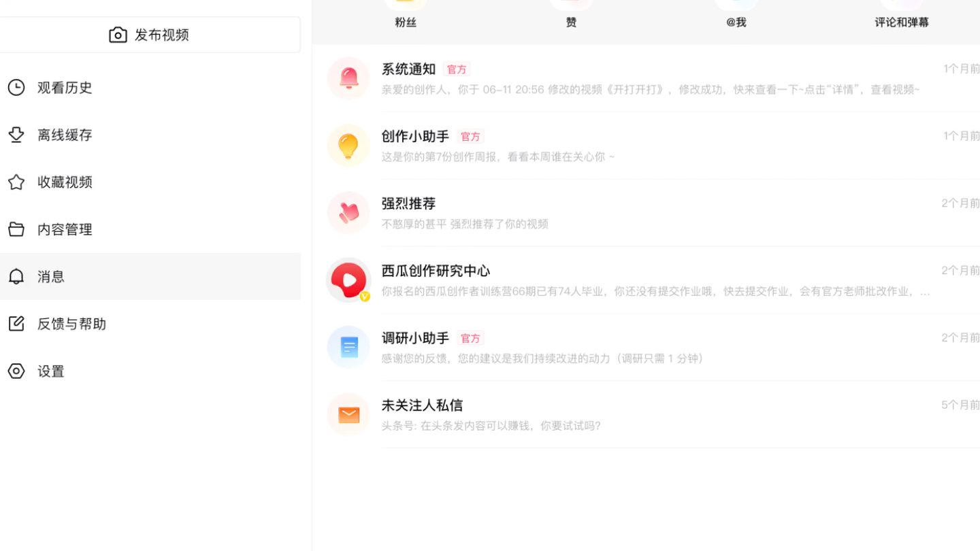Screen dimensions: 980x551
Task: Click the 5个月前 timestamp on 未关注人私信
Action: (961, 405)
